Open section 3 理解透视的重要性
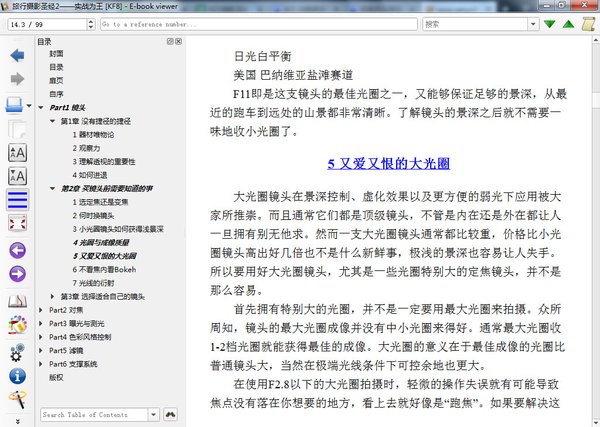 [x=104, y=161]
